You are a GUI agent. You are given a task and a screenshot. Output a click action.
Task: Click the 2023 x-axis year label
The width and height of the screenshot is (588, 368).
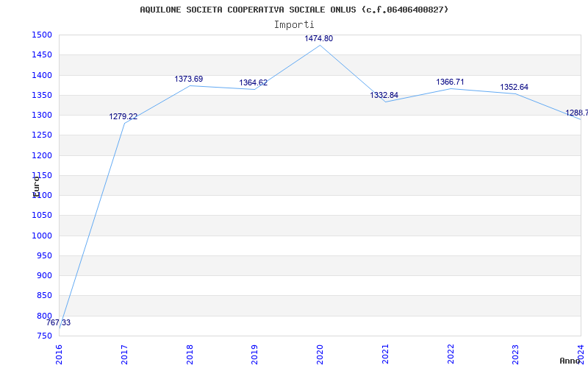[516, 354]
